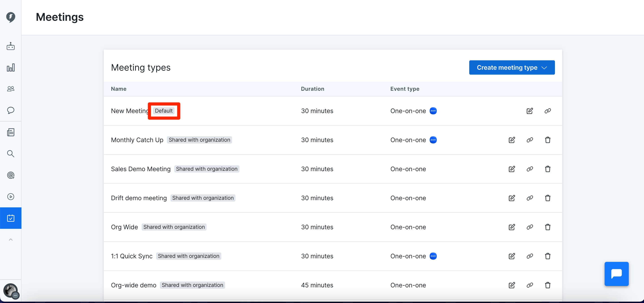
Task: Click the Zoom badge on New Meeting row
Action: [433, 111]
